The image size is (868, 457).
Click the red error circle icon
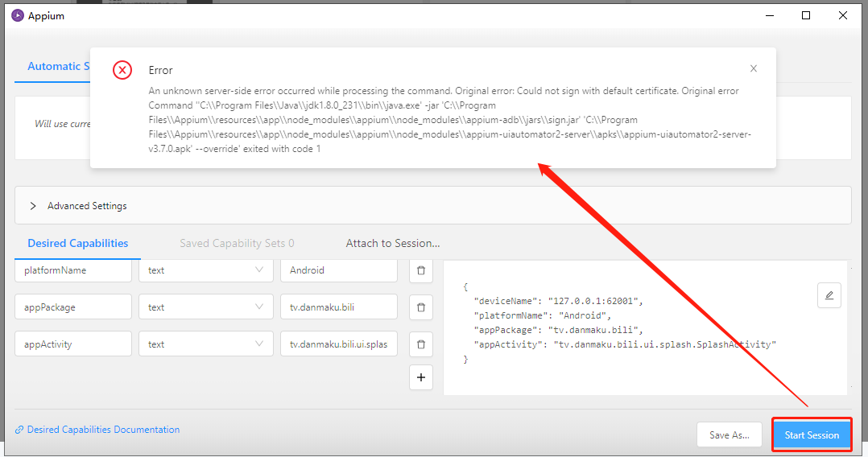pos(122,70)
